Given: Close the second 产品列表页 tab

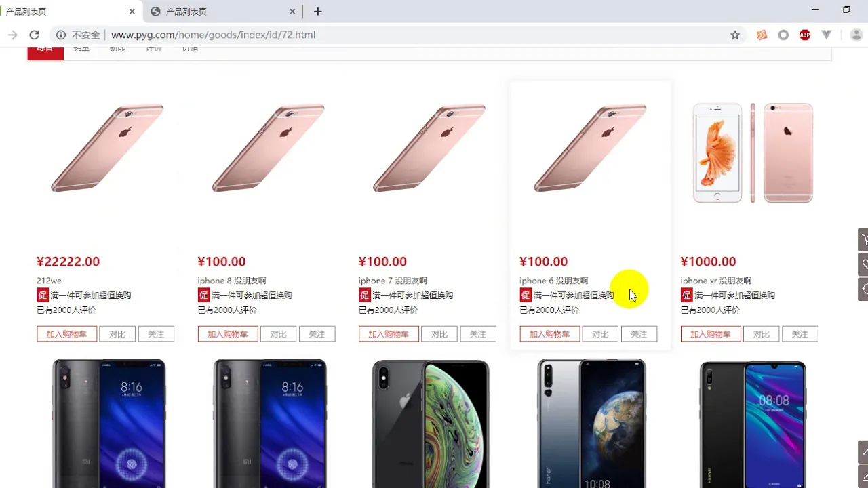Looking at the screenshot, I should click(x=293, y=12).
